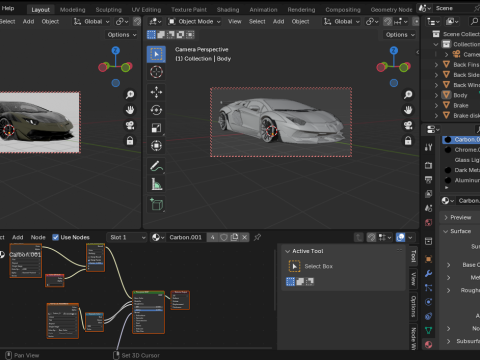Expand the Brake object in outliner
Viewport: 480px width, 360px height.
pos(436,105)
